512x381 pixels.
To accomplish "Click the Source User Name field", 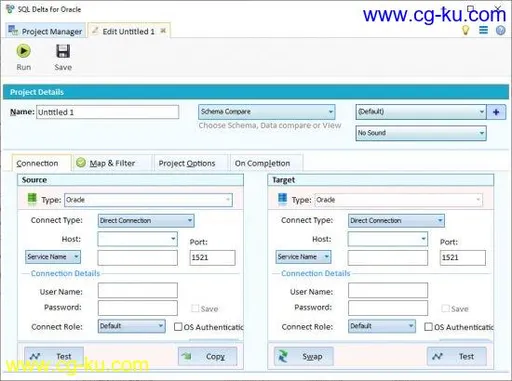I will [x=138, y=290].
